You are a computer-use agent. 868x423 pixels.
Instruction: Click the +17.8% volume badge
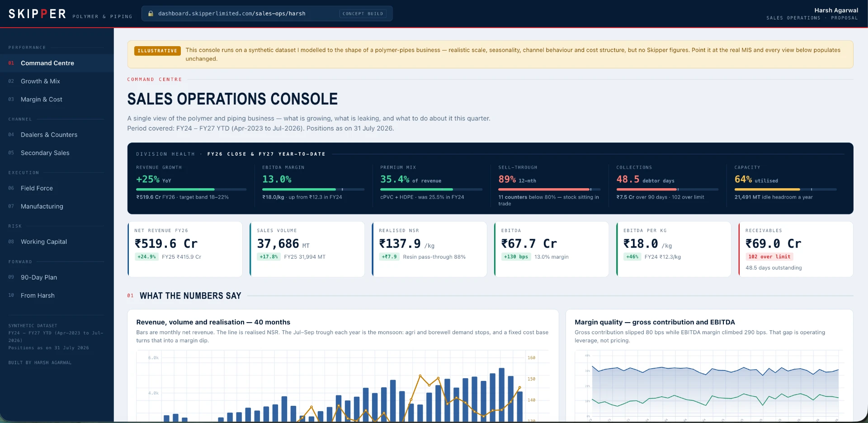[x=269, y=257]
